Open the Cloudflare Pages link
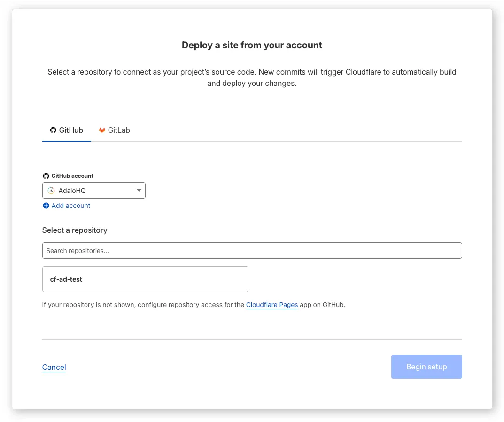Viewport: 504px width, 422px height. point(272,305)
